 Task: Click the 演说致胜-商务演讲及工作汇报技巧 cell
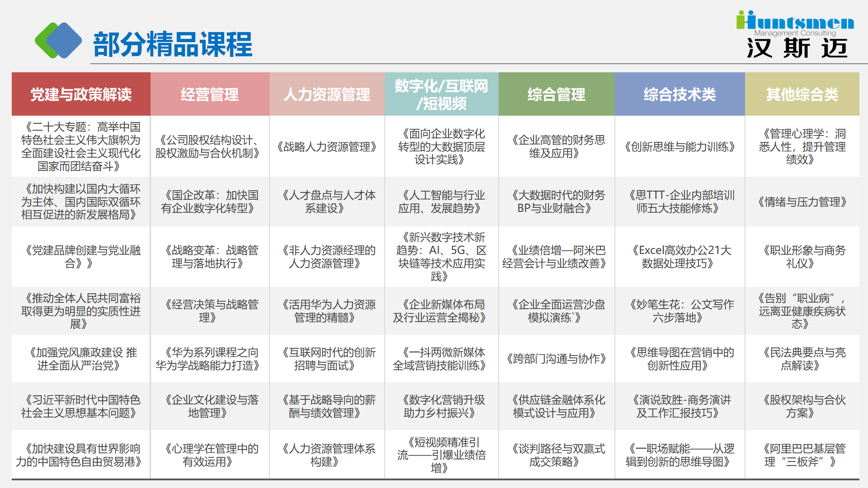[680, 406]
